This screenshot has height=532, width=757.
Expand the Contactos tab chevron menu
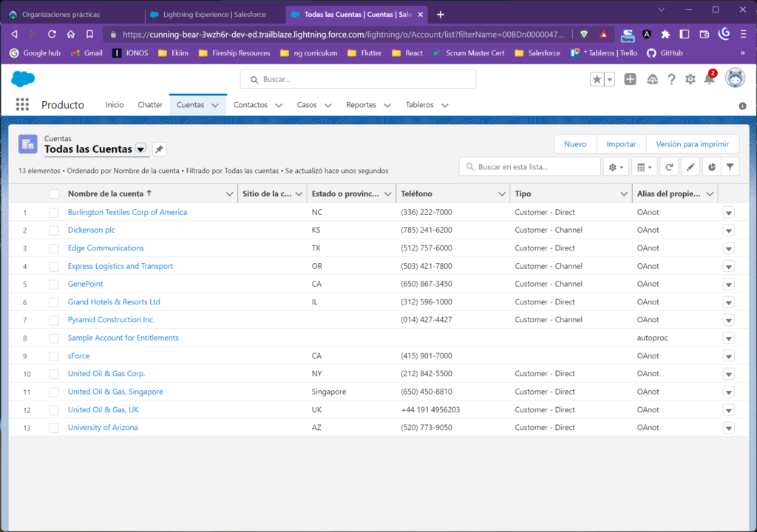tap(279, 105)
